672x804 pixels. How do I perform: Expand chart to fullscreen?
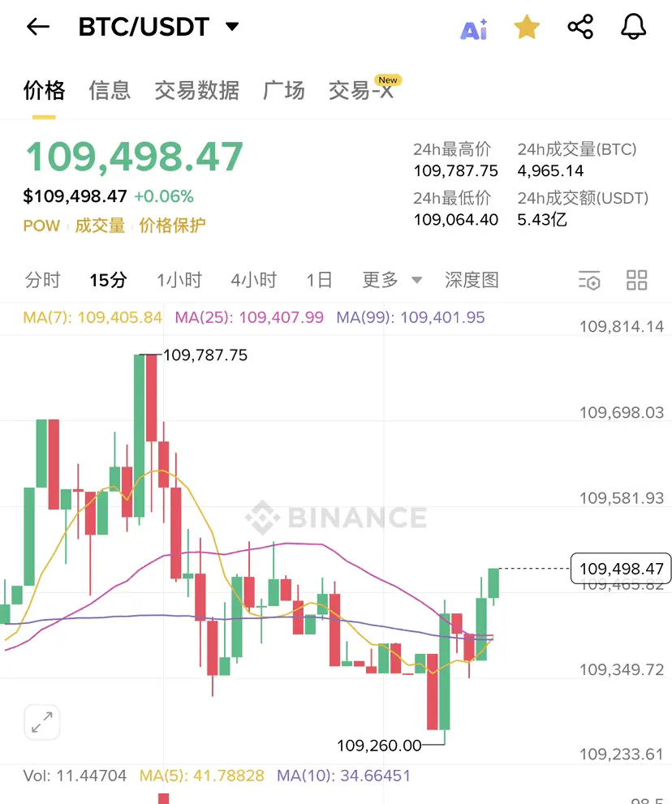point(42,723)
